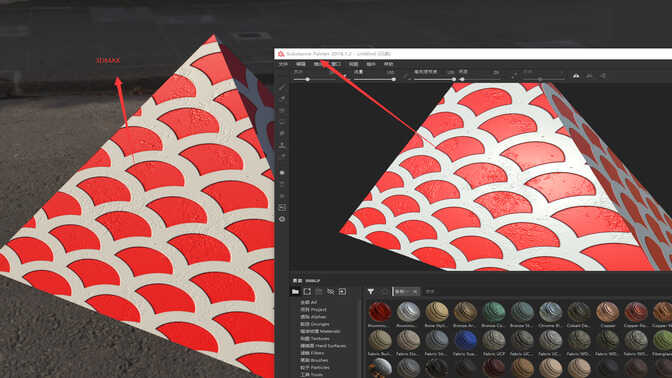Open the Grunges shelf category

315,324
